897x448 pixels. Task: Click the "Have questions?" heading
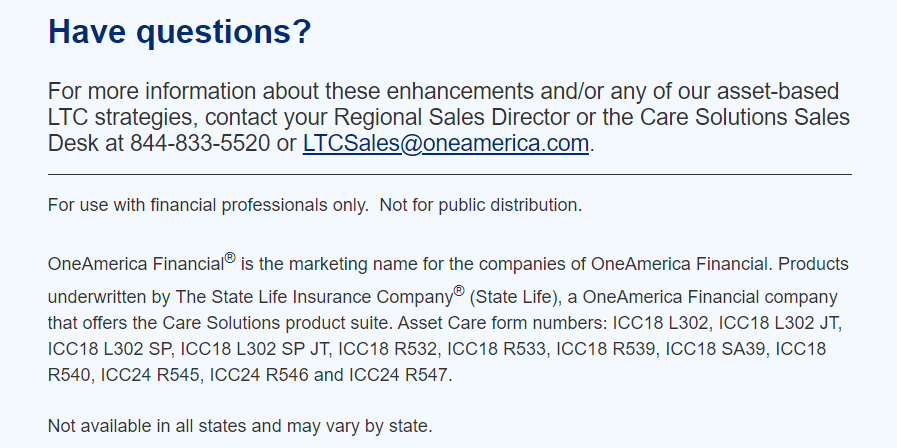[180, 31]
